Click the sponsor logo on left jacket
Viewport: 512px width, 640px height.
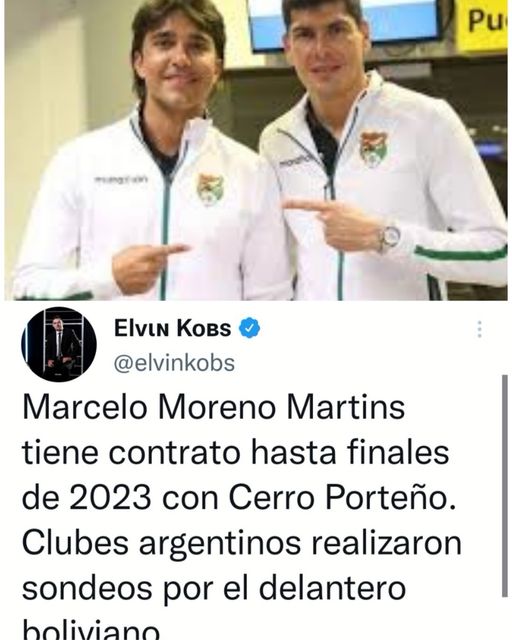[x=121, y=179]
